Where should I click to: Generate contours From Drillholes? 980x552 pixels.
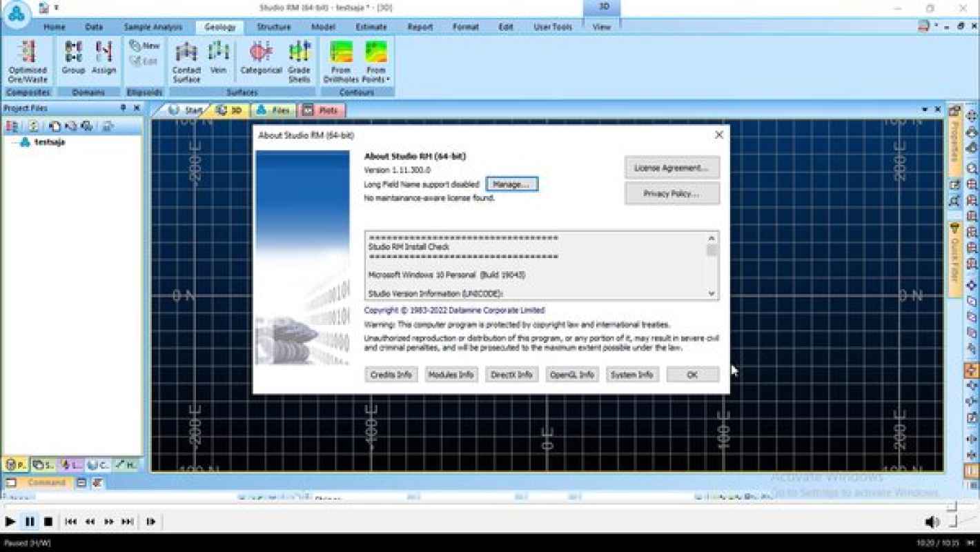tap(341, 61)
